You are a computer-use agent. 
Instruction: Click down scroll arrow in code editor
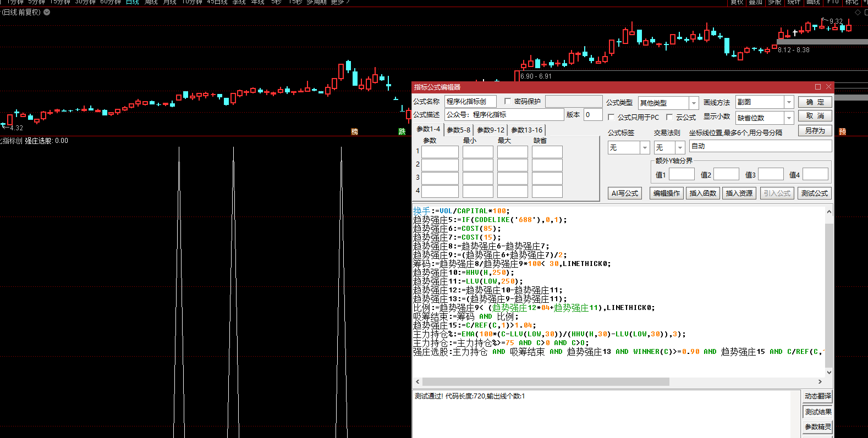[x=829, y=372]
